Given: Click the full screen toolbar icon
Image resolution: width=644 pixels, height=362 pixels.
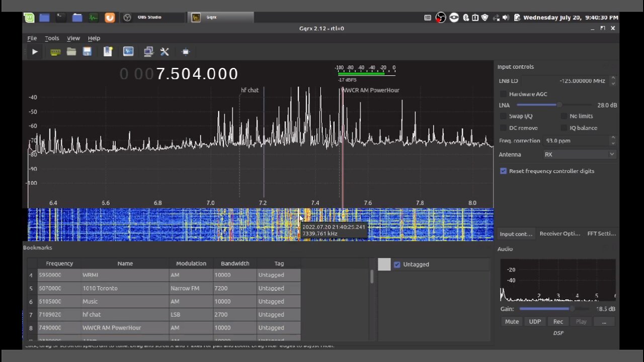Looking at the screenshot, I should 186,51.
